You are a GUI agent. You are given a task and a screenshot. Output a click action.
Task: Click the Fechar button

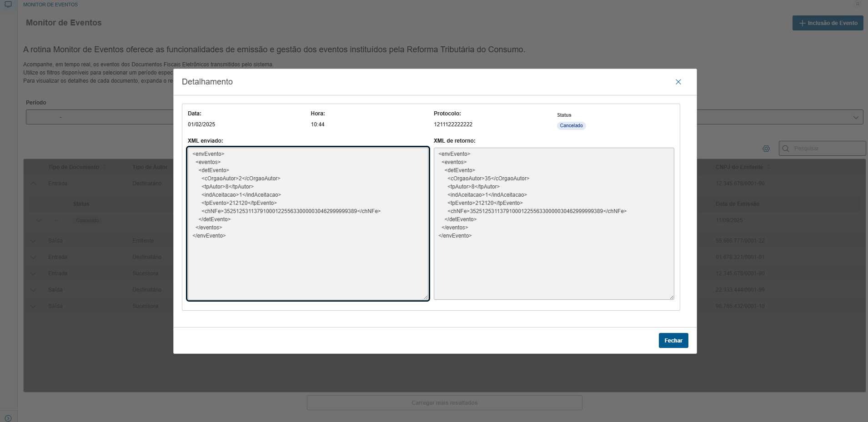tap(673, 341)
